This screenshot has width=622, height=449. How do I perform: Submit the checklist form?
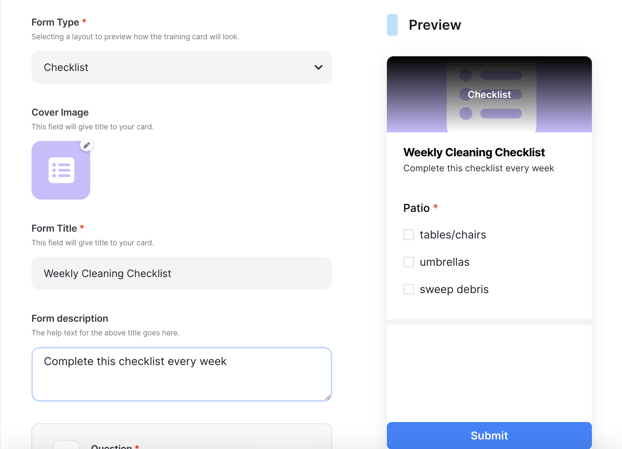click(489, 436)
